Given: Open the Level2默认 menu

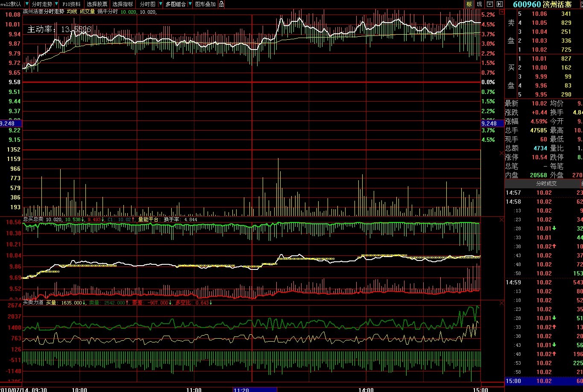Looking at the screenshot, I should (11, 4).
